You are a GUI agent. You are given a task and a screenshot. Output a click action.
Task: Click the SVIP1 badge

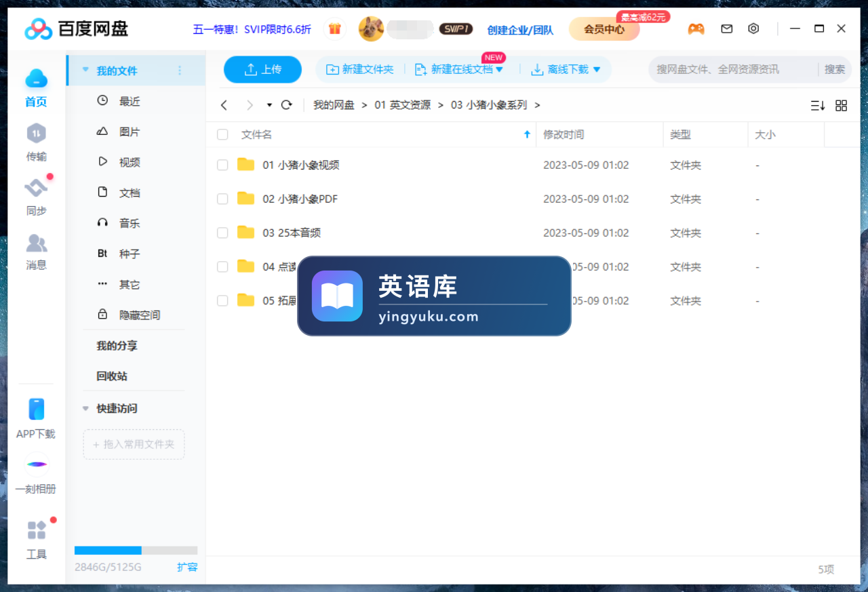456,29
